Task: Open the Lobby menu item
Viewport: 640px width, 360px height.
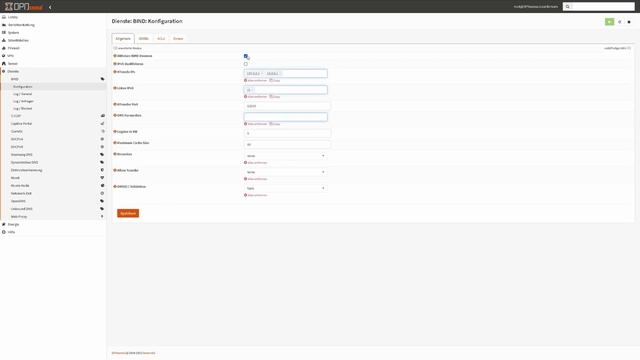Action: (13, 17)
